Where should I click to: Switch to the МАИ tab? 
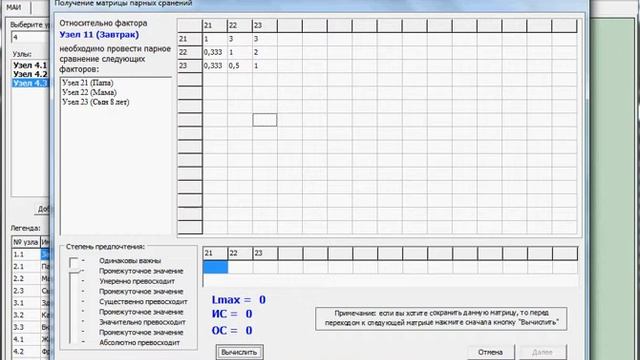(14, 7)
